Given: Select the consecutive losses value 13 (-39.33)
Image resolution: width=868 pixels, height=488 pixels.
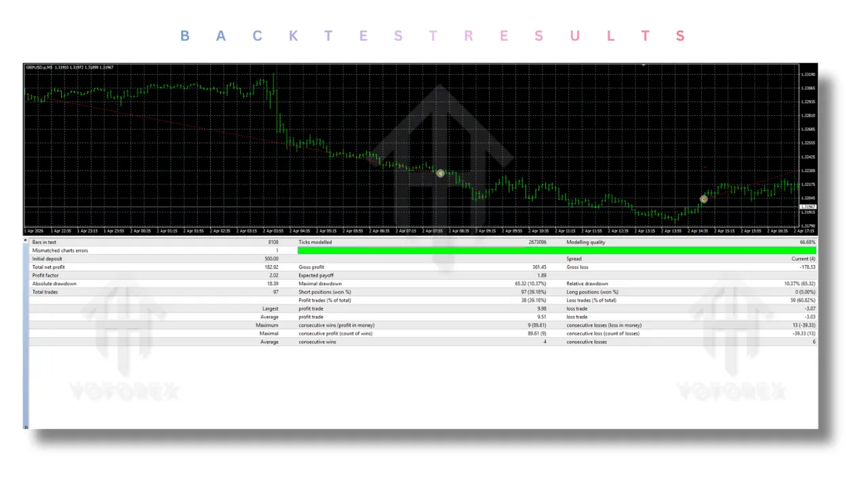Looking at the screenshot, I should pyautogui.click(x=804, y=325).
